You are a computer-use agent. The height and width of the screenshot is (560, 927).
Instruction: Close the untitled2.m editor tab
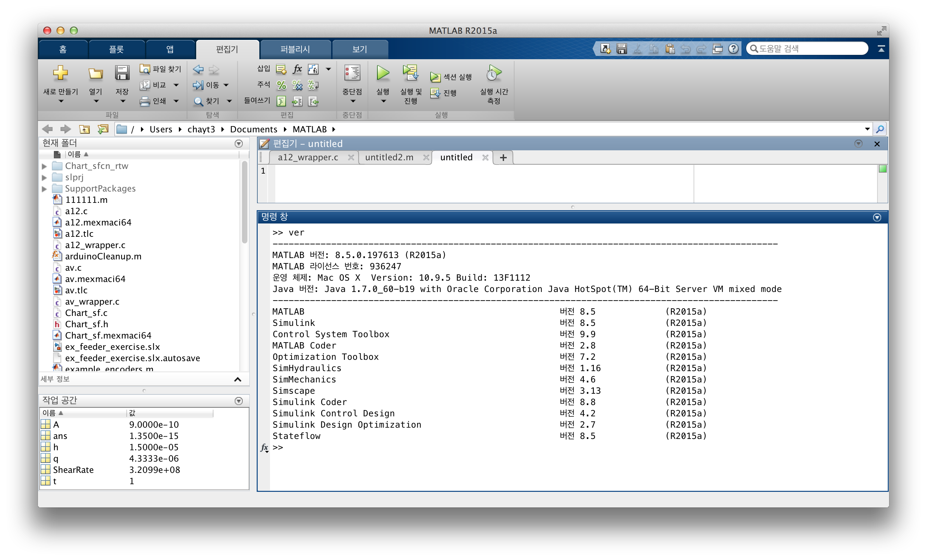[426, 158]
